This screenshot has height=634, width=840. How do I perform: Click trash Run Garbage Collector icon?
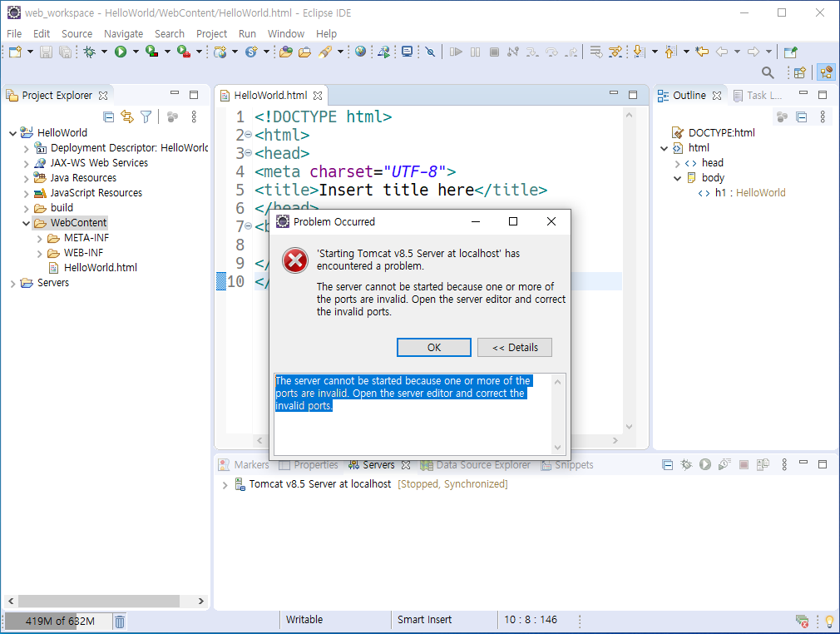tap(120, 622)
